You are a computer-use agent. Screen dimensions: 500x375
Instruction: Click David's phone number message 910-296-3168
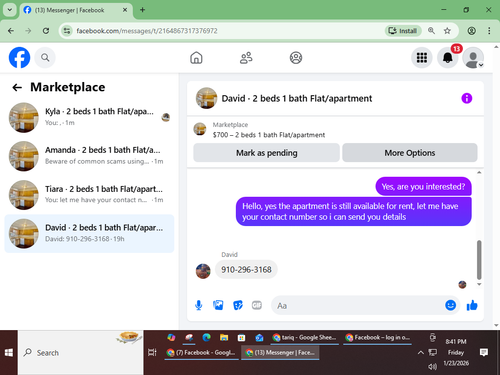246,269
